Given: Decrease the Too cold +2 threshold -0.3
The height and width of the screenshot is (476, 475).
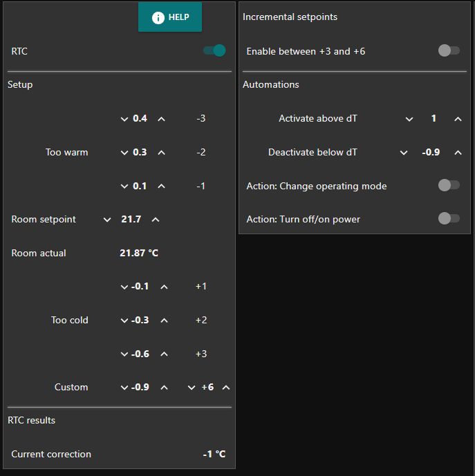Looking at the screenshot, I should coord(124,321).
